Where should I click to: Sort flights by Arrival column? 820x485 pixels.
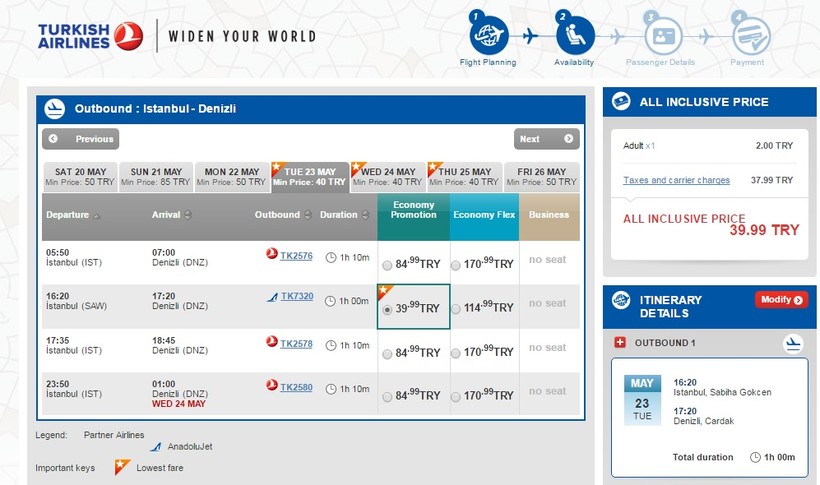coord(172,215)
